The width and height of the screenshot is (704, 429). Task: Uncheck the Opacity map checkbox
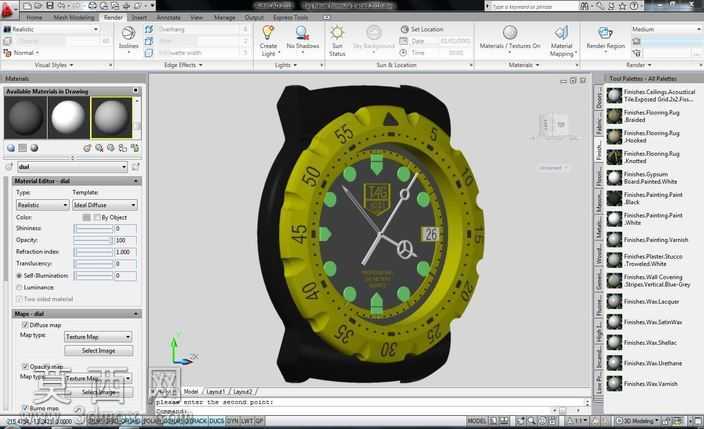(x=25, y=367)
